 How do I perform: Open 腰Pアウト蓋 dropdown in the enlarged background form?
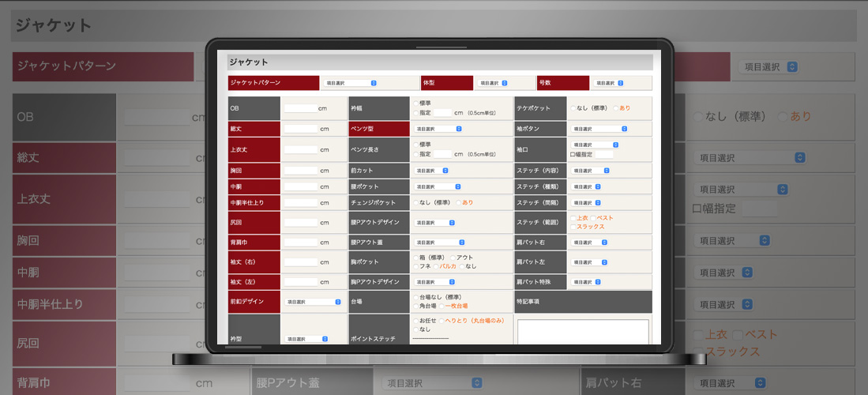point(432,383)
